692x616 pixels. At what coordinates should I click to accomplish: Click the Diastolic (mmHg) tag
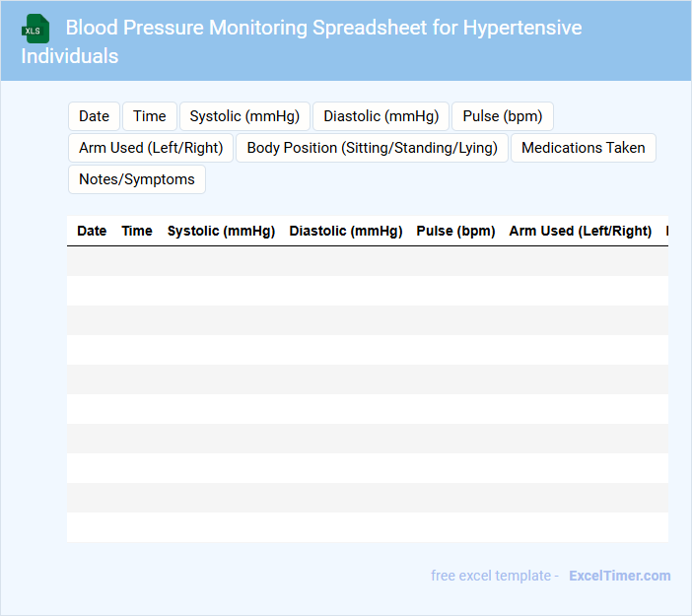[381, 116]
